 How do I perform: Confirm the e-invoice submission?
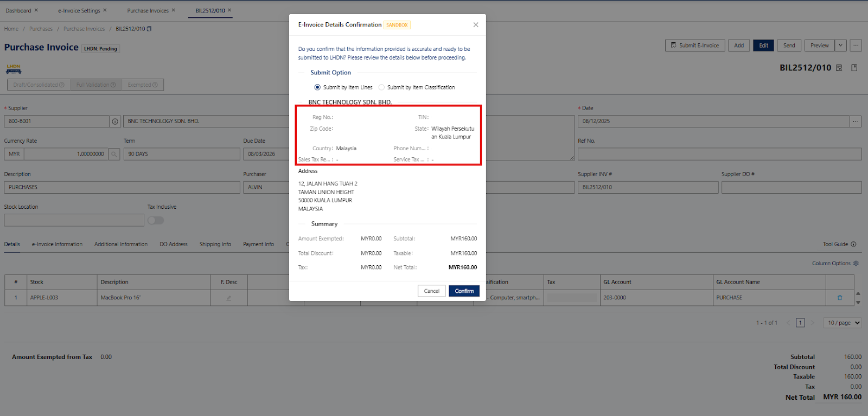click(464, 291)
